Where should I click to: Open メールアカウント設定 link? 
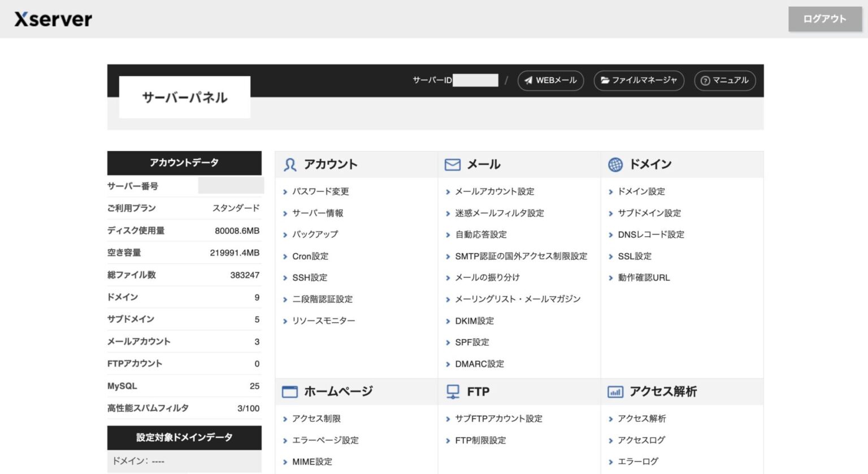tap(494, 192)
